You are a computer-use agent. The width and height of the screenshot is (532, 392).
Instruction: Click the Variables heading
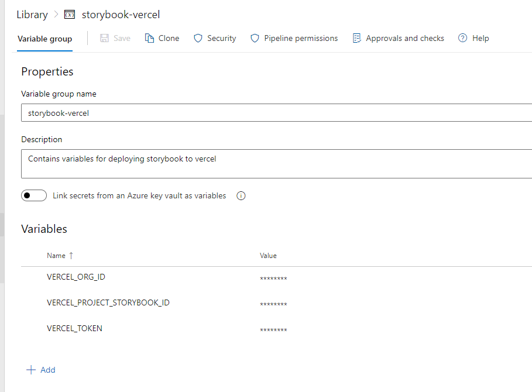44,229
